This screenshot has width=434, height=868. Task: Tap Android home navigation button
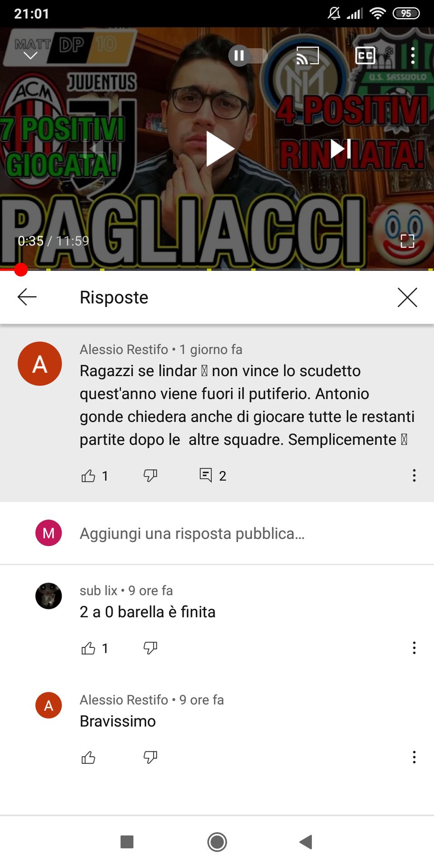(x=217, y=842)
